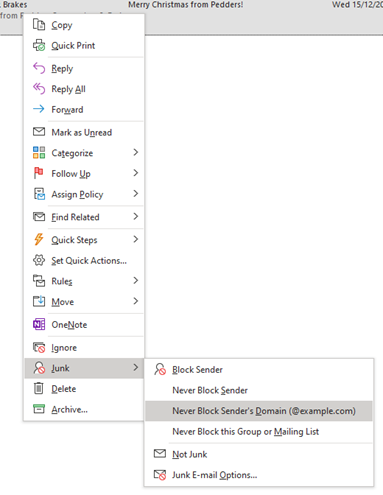The height and width of the screenshot is (495, 383).
Task: Choose Archive... menu entry
Action: (x=84, y=409)
